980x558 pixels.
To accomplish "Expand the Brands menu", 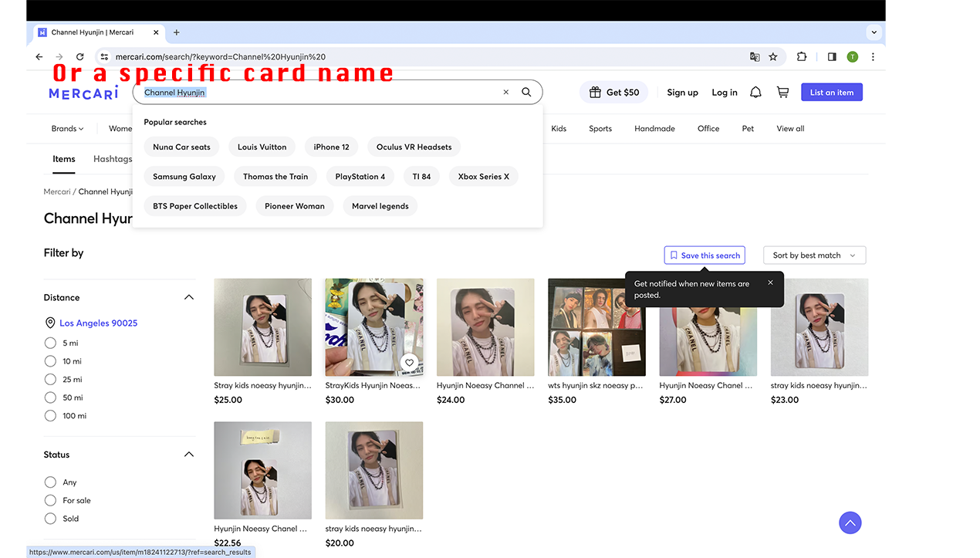I will pyautogui.click(x=68, y=128).
